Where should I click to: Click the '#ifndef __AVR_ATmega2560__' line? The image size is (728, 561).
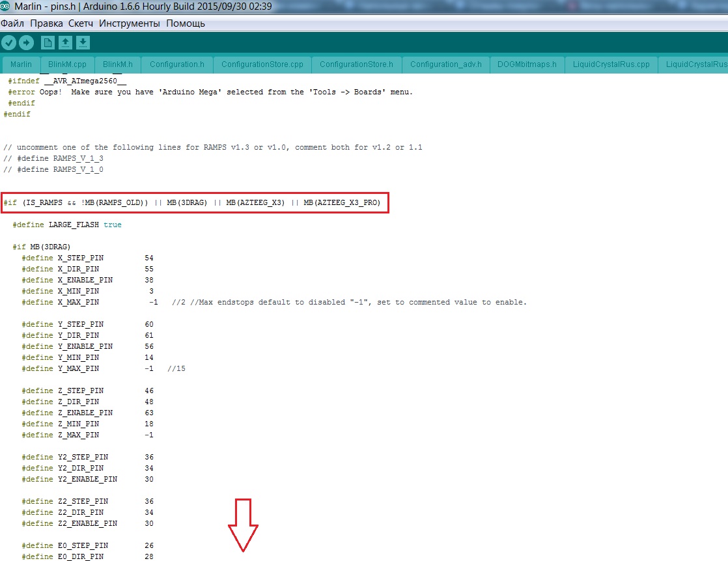67,81
